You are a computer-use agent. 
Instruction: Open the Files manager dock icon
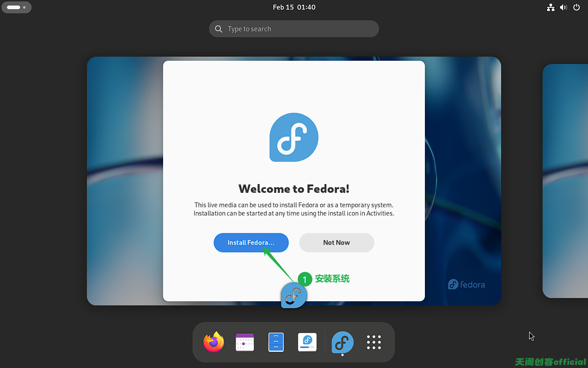click(276, 342)
